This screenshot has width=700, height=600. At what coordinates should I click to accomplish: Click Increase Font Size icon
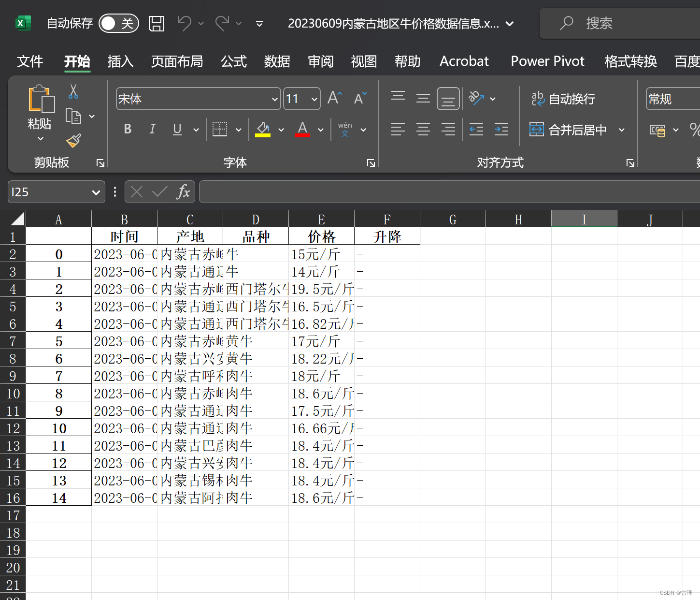335,98
